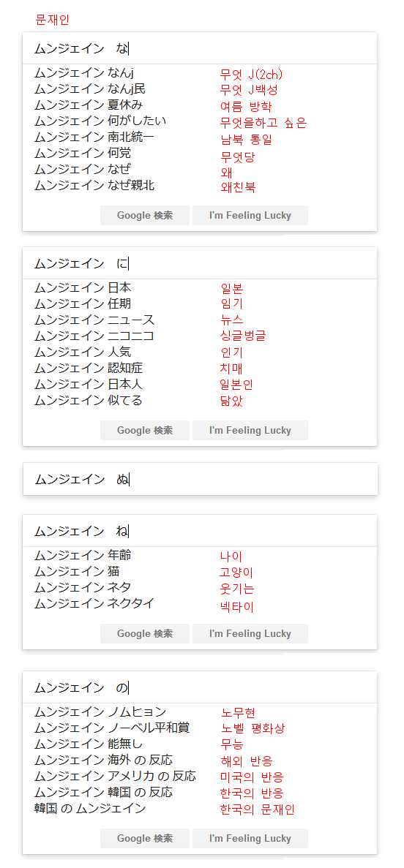Choose suggestion ムンジェイン 夏休み
Image resolution: width=404 pixels, height=868 pixels.
(89, 105)
